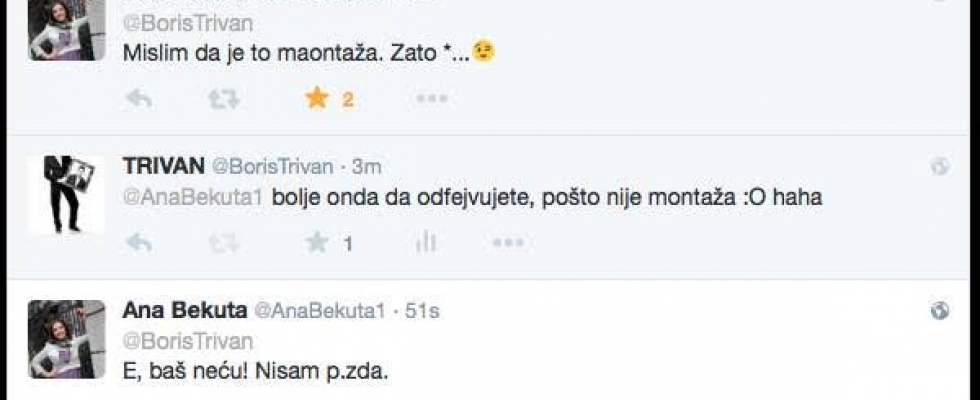This screenshot has width=980, height=400.
Task: Open TRIVAN's profile picture
Action: pos(66,194)
